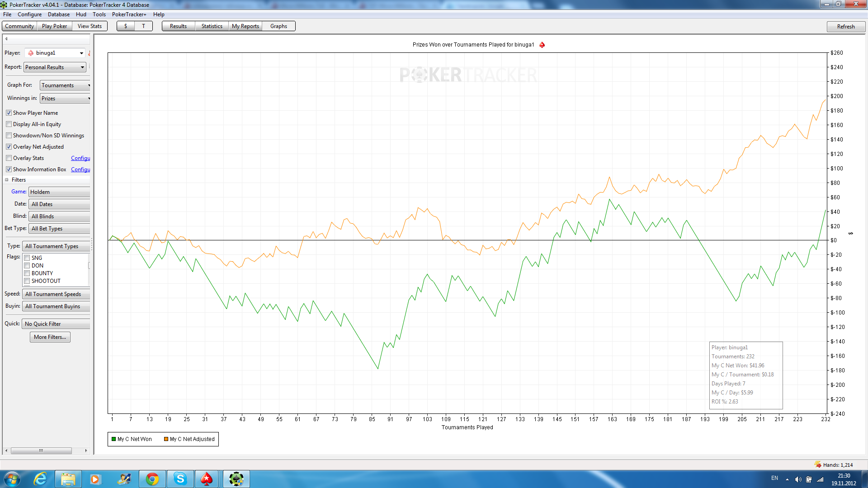Click the PokerStars icon next to chart title
The image size is (868, 488).
tap(542, 45)
